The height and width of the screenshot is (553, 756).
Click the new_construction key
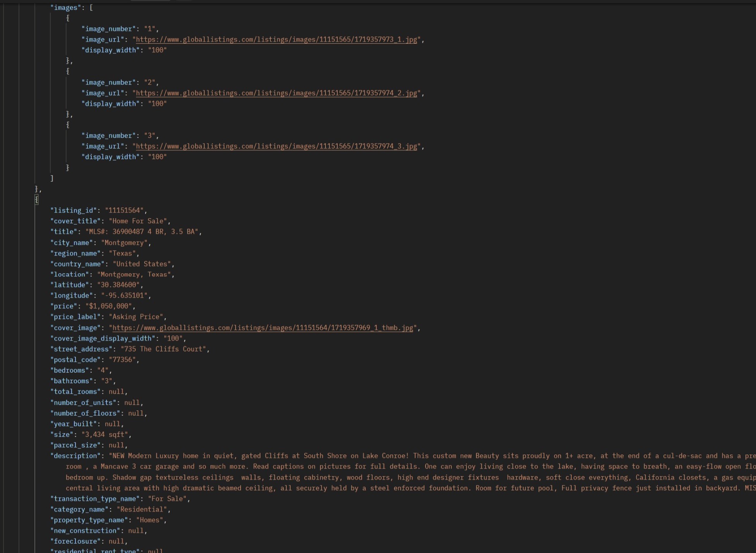[x=85, y=531]
